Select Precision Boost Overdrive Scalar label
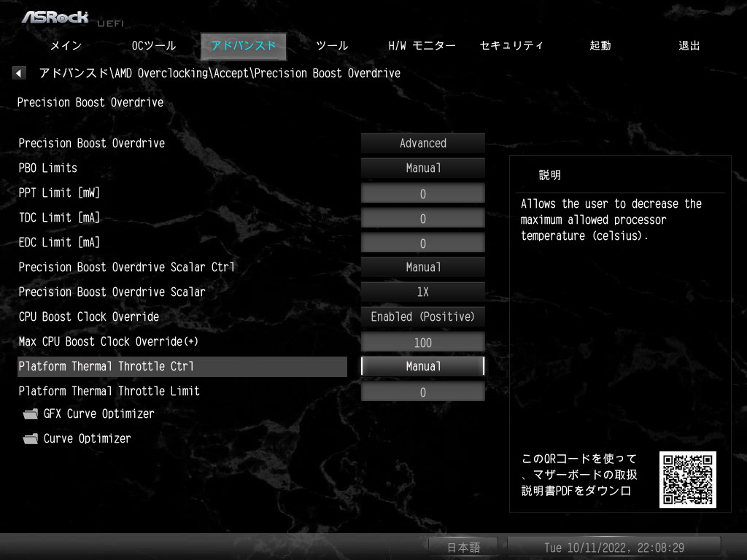747x560 pixels. tap(112, 292)
